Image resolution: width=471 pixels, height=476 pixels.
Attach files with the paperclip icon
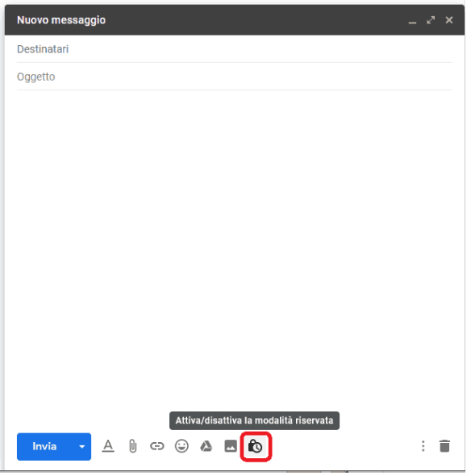click(x=132, y=446)
